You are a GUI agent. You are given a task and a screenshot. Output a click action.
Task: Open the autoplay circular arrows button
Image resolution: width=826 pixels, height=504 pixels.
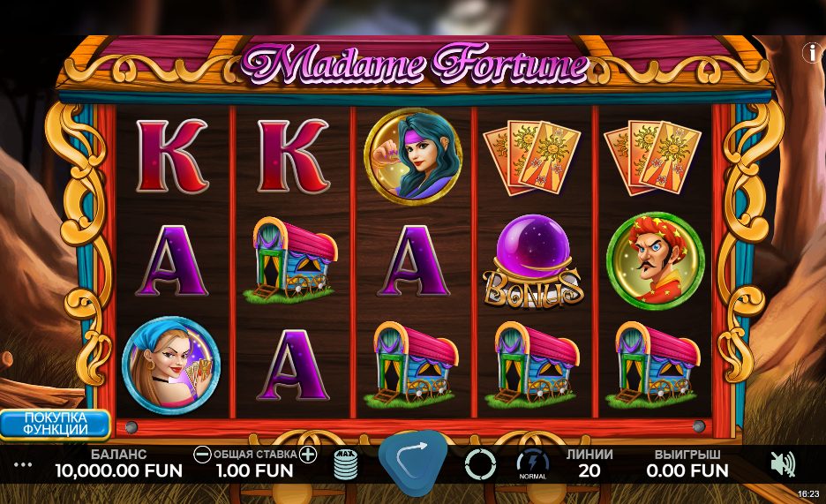pos(480,464)
